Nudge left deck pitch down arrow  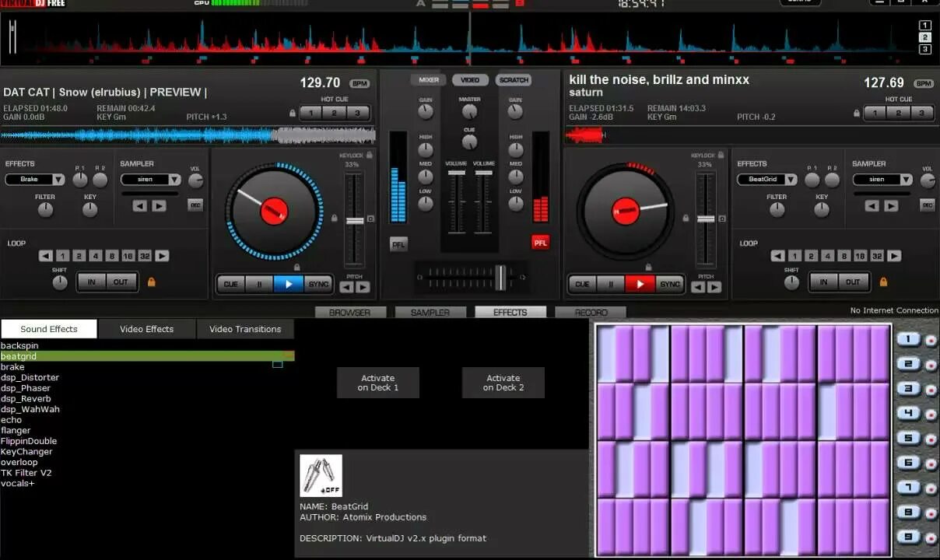tap(346, 287)
